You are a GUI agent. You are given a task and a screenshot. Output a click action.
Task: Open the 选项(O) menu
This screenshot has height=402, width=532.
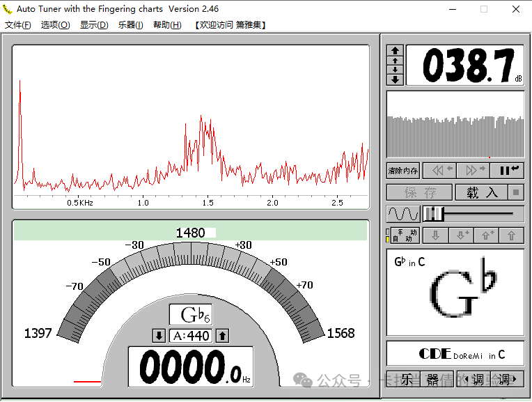(55, 25)
